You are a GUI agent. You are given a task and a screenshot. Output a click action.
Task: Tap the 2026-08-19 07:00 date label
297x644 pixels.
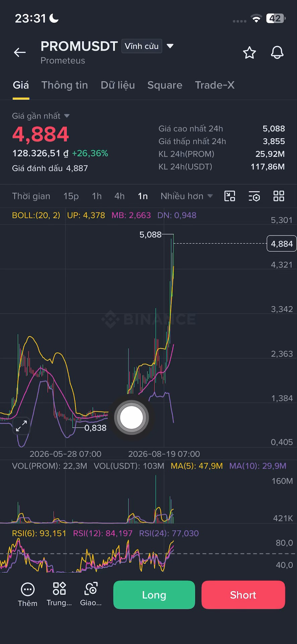click(164, 454)
